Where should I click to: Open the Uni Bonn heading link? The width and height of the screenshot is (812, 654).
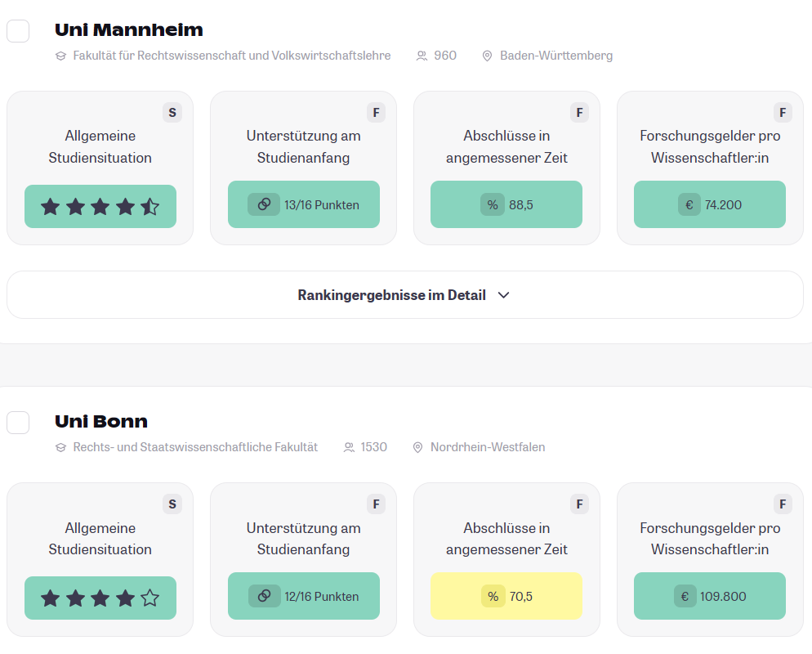101,422
